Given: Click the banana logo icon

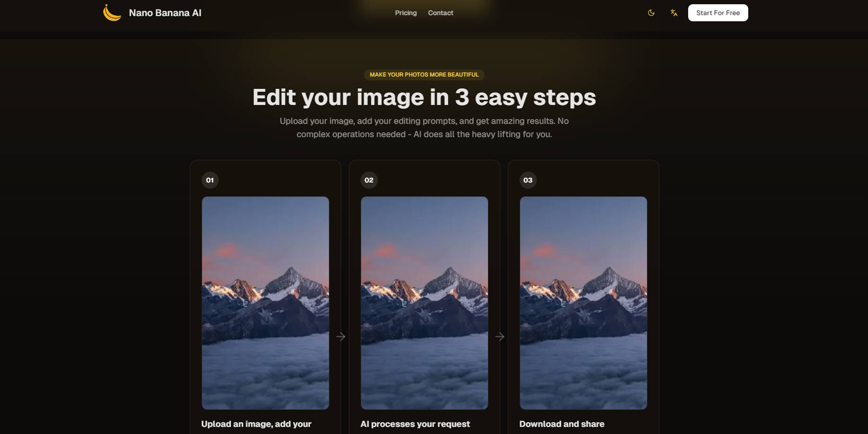Looking at the screenshot, I should point(112,13).
